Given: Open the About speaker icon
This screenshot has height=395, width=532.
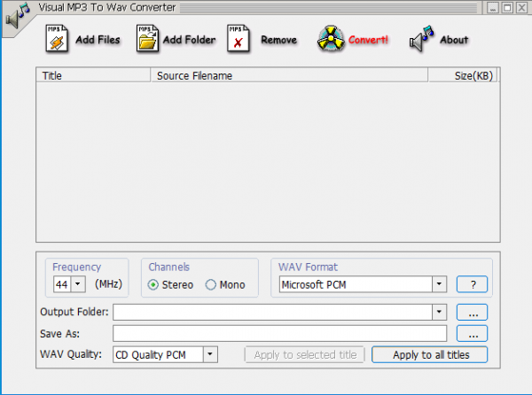Looking at the screenshot, I should 422,39.
